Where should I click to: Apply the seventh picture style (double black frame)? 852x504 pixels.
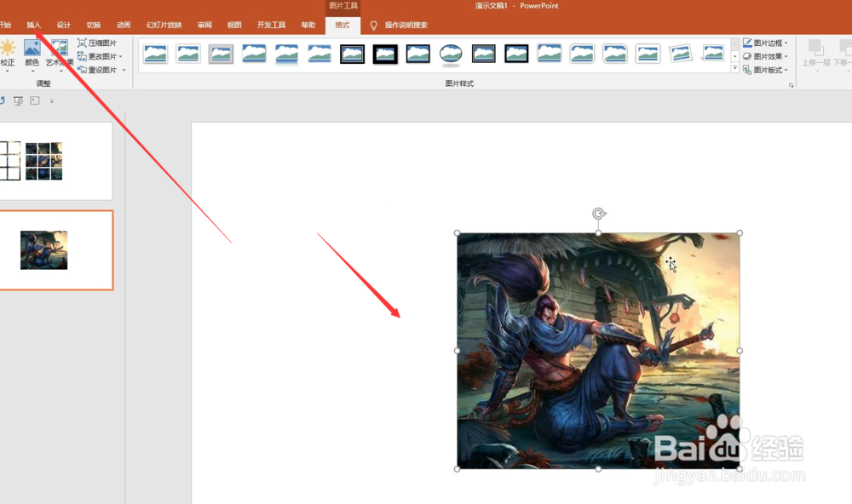click(352, 54)
